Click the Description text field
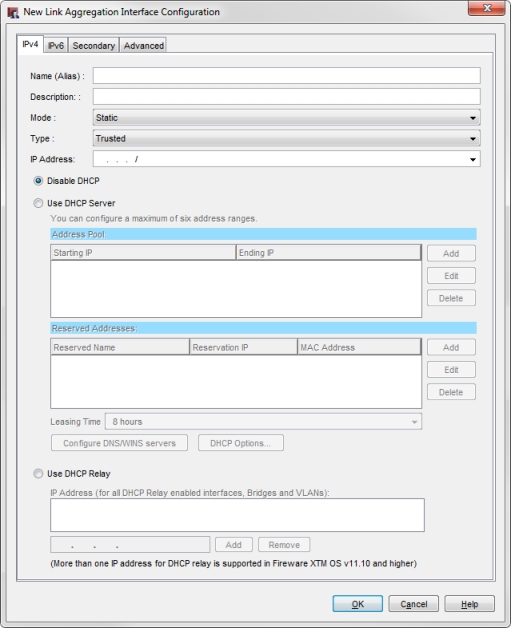 pos(286,96)
